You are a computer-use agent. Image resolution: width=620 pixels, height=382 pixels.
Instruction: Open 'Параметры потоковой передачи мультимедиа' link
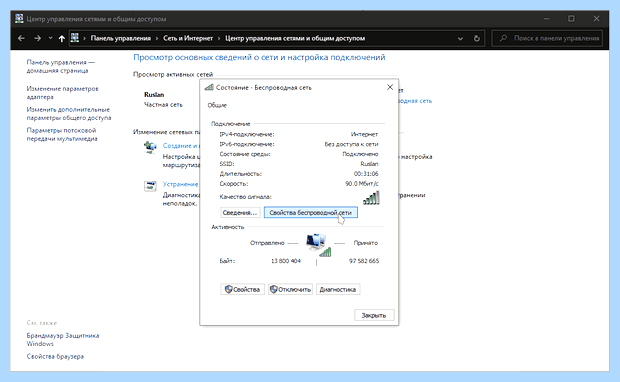62,134
